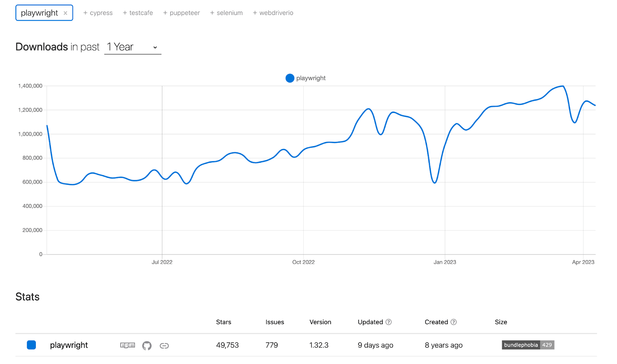
Task: Open the 1 Year time range dropdown
Action: (x=133, y=47)
